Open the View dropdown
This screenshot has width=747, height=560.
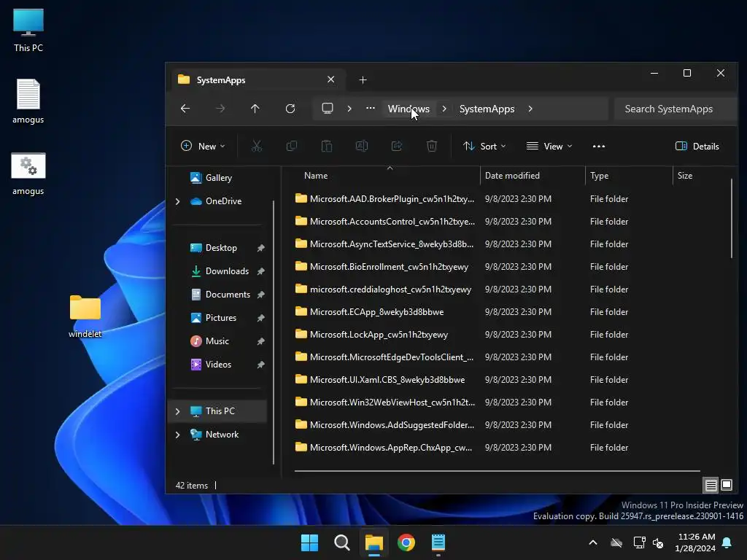(549, 146)
